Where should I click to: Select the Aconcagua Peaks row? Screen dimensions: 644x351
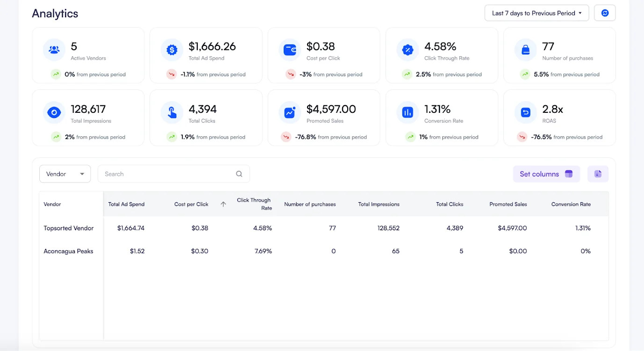(x=68, y=251)
